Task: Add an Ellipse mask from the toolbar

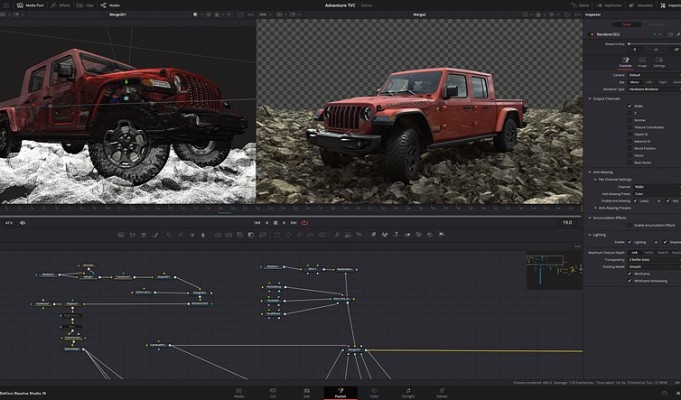Action: click(x=288, y=235)
